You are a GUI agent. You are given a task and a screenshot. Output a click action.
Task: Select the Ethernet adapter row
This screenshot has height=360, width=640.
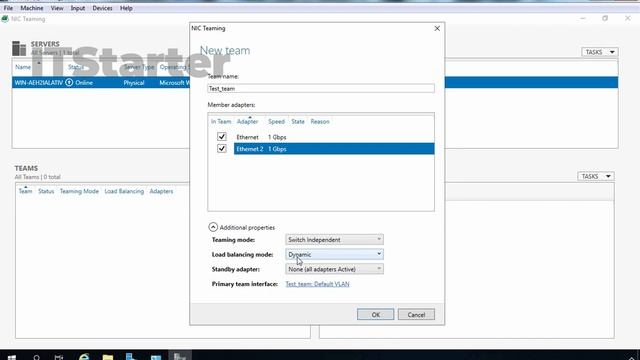334,137
